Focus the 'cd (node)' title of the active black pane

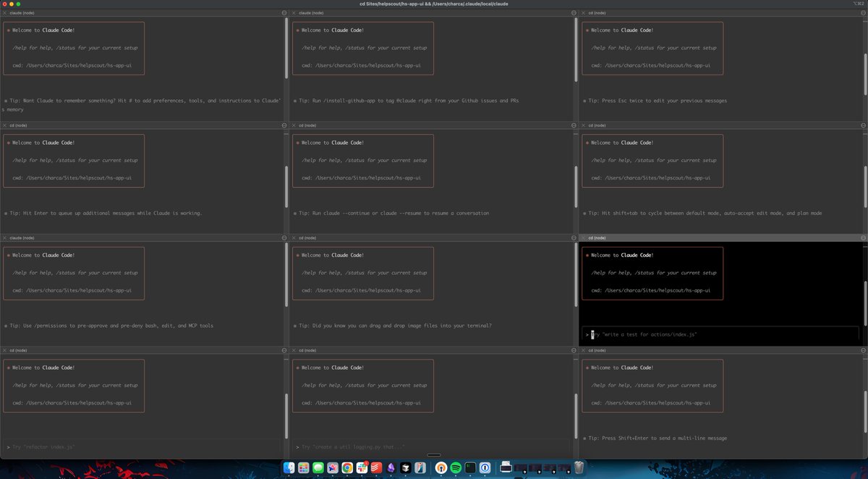pos(598,237)
